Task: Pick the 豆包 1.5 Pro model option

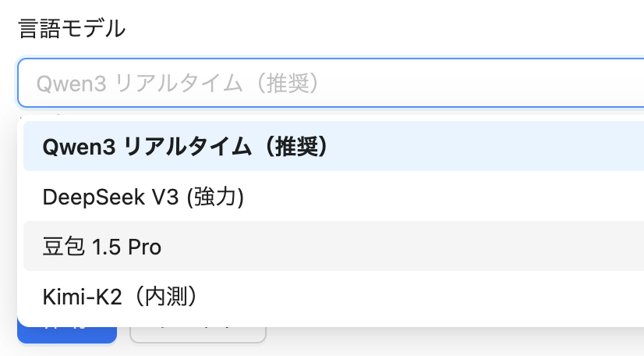Action: (334, 246)
